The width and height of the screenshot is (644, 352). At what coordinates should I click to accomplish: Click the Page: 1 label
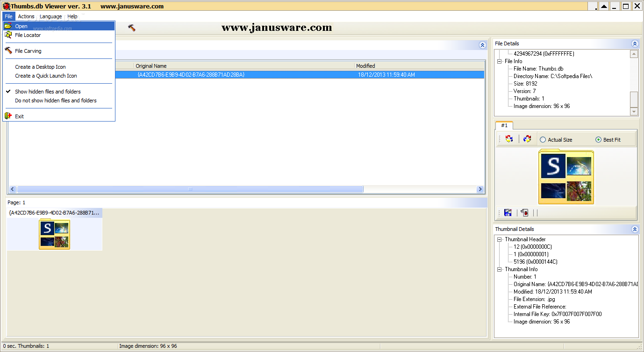[x=16, y=202]
